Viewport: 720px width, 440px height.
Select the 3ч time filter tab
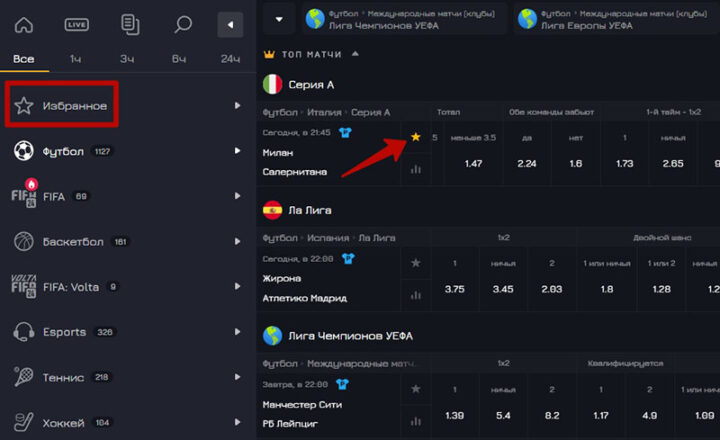(127, 59)
